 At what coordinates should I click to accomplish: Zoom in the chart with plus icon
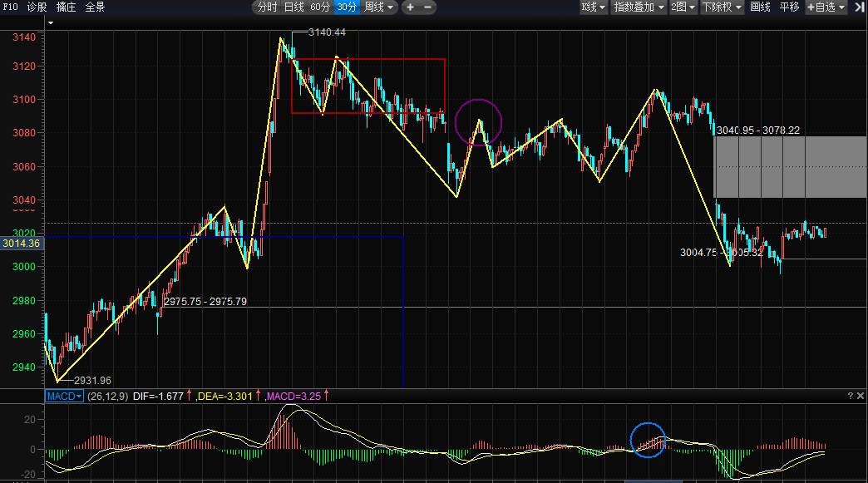410,7
